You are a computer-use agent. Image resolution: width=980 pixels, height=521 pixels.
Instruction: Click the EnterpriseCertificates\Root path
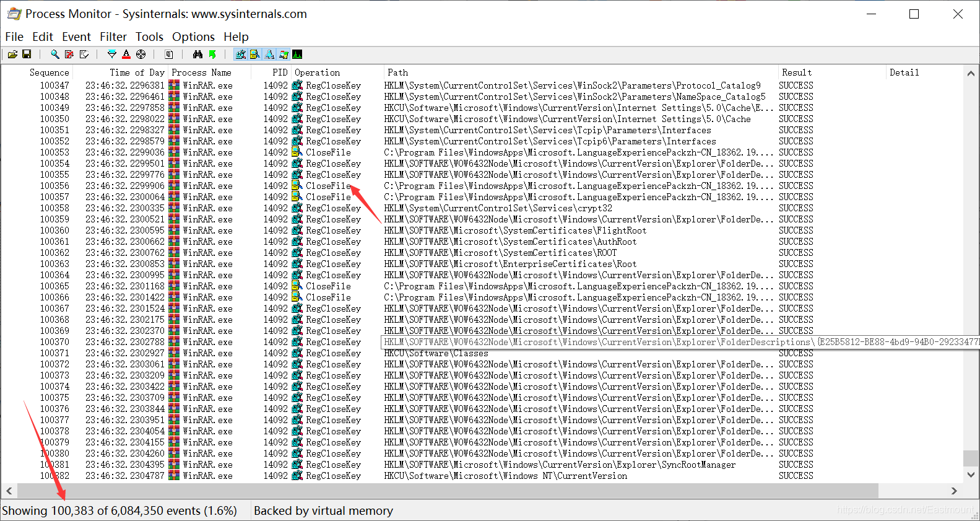pyautogui.click(x=510, y=264)
